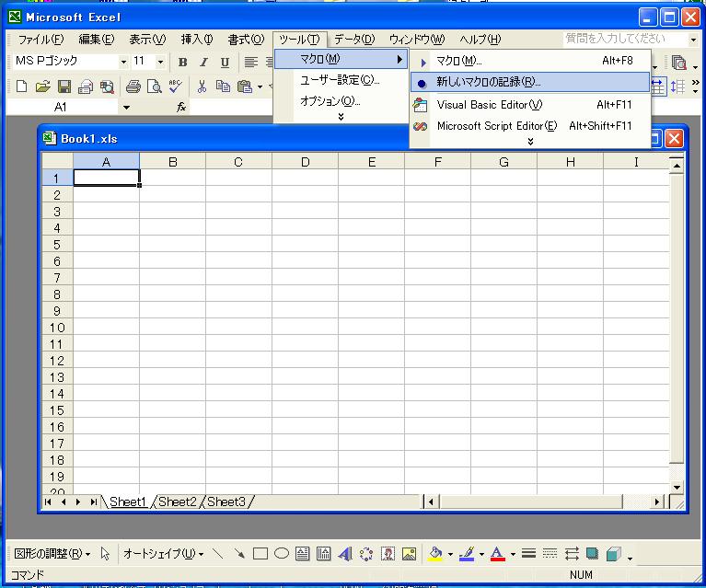The image size is (706, 588).
Task: Open Print Preview icon
Action: pyautogui.click(x=154, y=86)
